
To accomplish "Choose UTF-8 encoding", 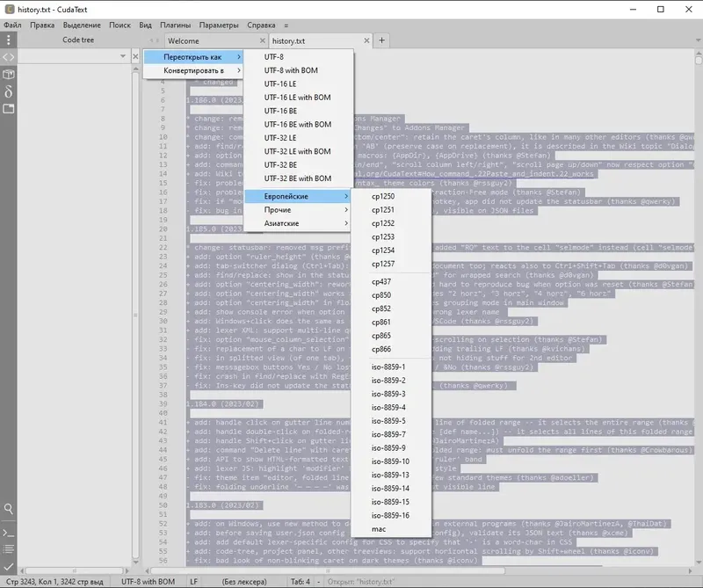I will (x=297, y=57).
